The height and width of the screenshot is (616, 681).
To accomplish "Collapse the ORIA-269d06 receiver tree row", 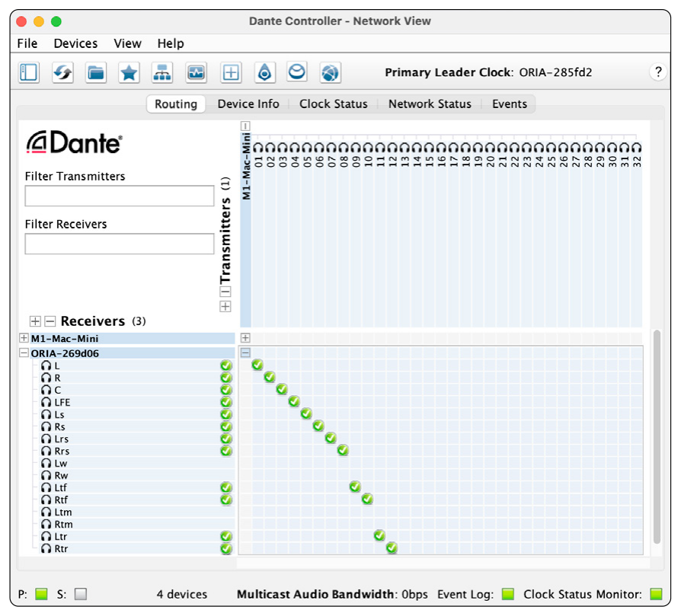I will [24, 353].
